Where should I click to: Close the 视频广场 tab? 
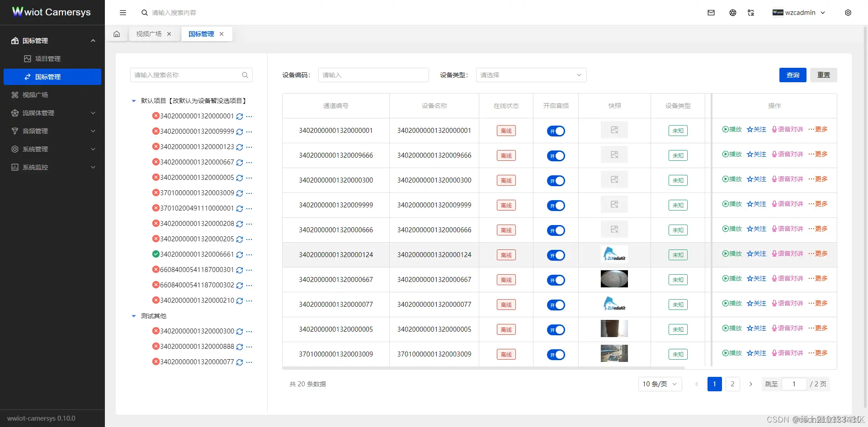pos(169,34)
